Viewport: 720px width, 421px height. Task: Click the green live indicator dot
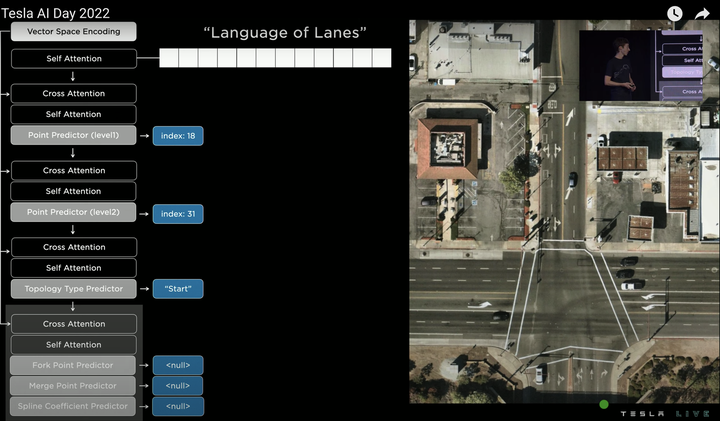(x=604, y=404)
